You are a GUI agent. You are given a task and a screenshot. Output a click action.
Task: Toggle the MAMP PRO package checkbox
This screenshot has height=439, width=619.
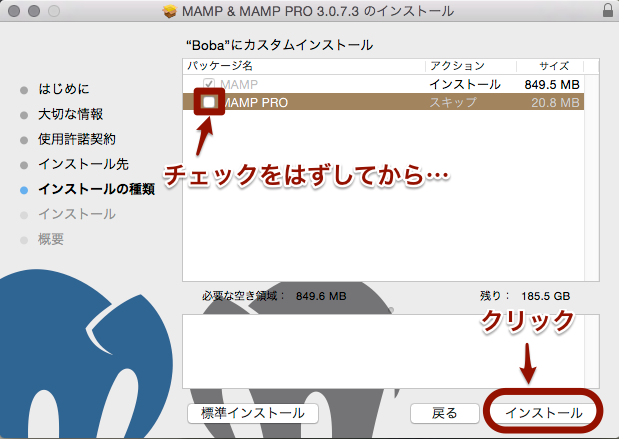coord(209,102)
